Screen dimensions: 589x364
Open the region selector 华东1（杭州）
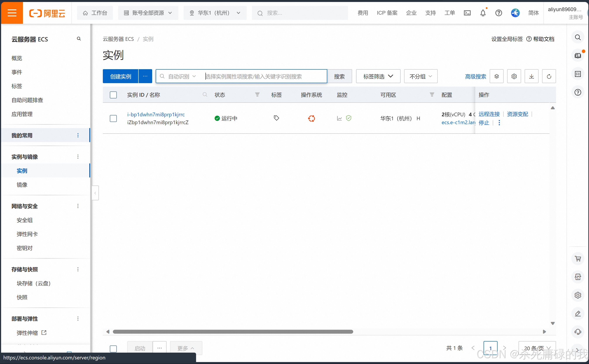215,13
